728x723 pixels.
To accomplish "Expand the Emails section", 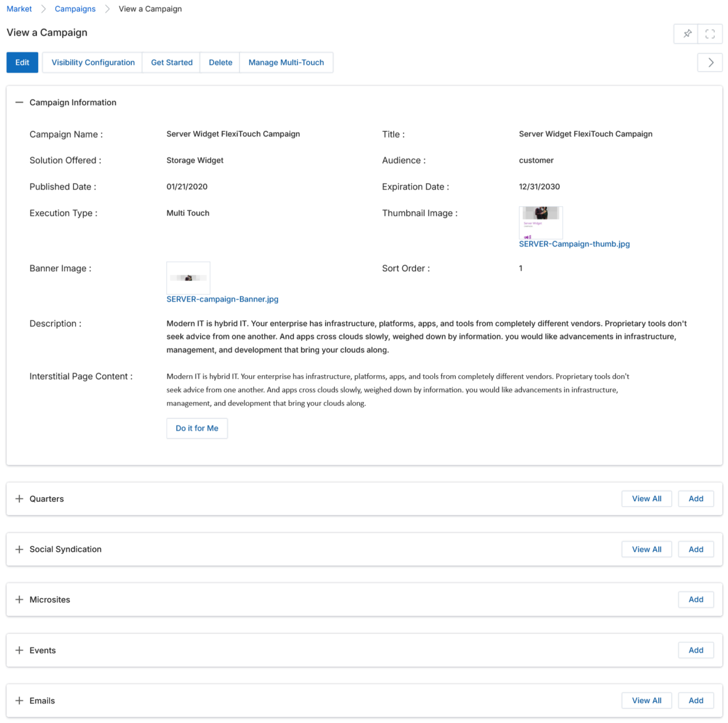I will [x=19, y=701].
